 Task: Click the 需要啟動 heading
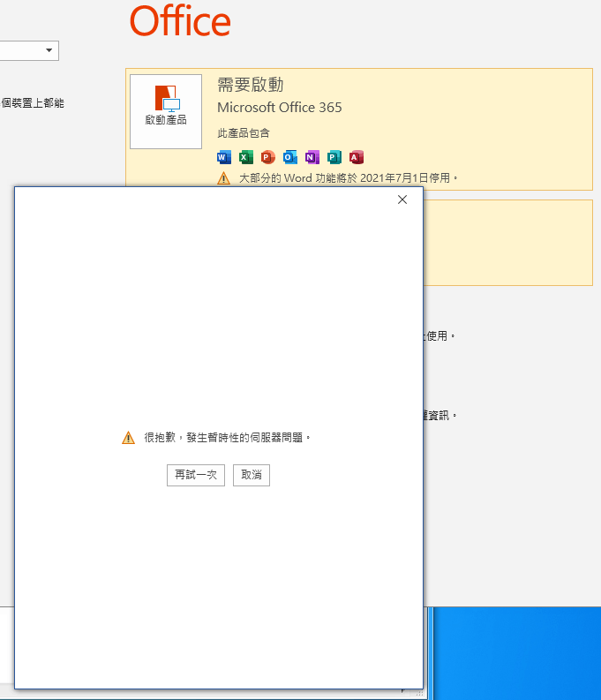[251, 85]
